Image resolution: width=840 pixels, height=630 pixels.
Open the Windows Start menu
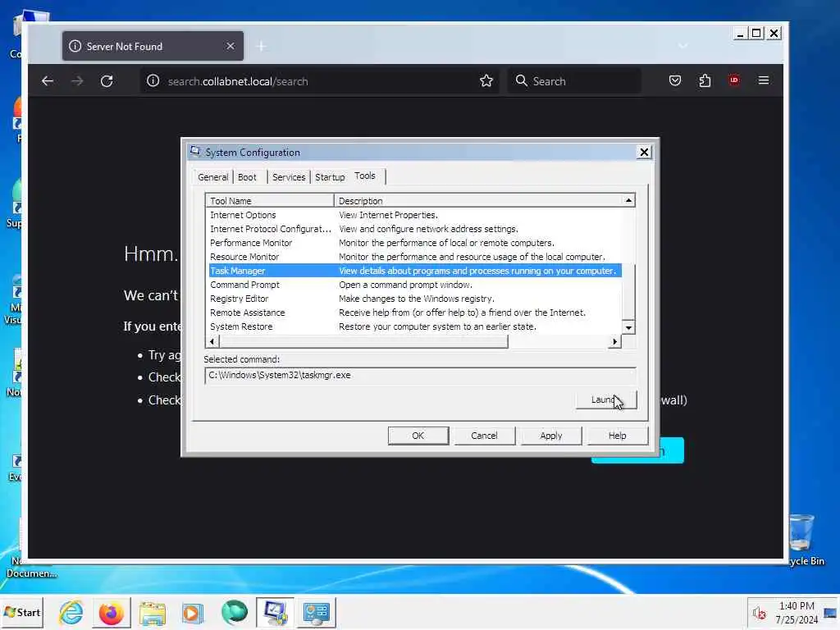pos(22,612)
